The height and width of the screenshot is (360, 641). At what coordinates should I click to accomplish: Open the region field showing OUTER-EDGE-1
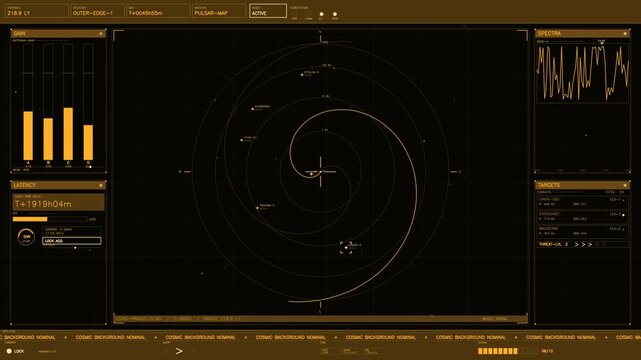(98, 11)
